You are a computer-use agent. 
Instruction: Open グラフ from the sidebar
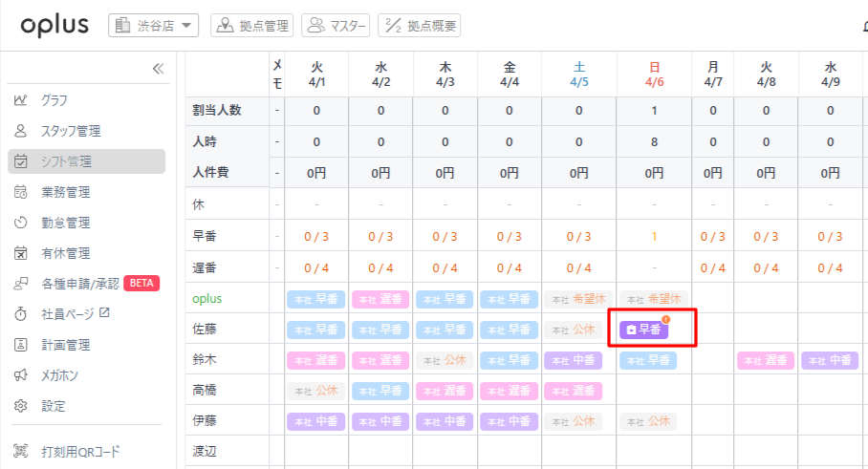[54, 100]
